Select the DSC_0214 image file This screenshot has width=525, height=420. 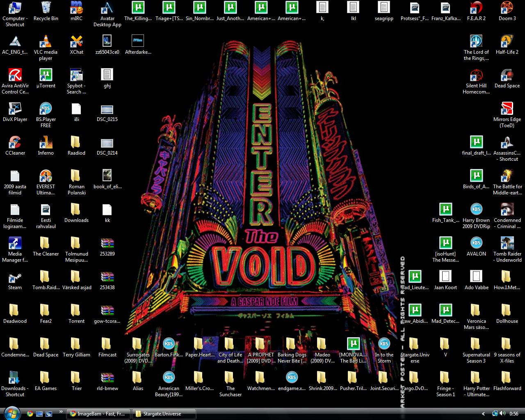[x=107, y=146]
